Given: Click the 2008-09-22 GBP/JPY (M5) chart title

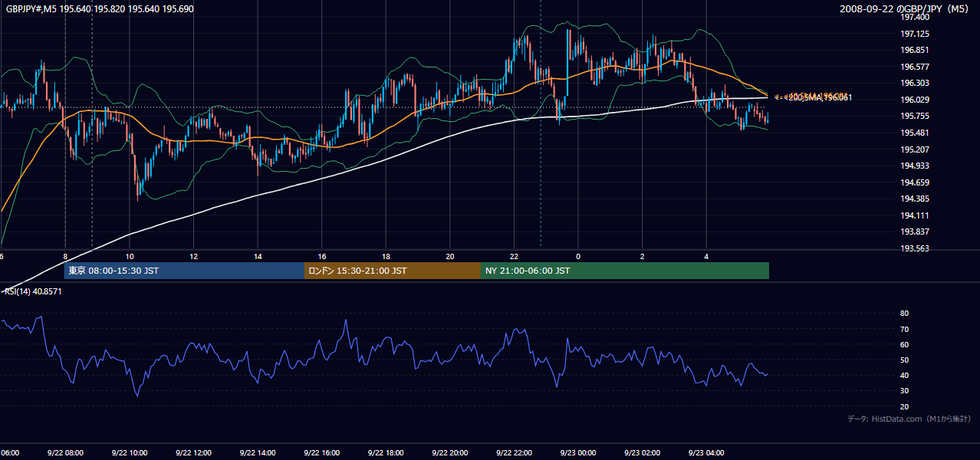Looking at the screenshot, I should click(x=905, y=9).
